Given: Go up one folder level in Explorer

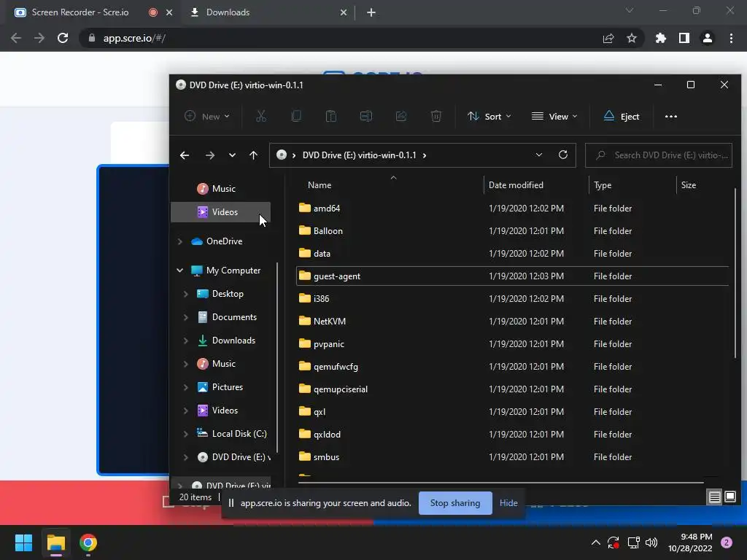Looking at the screenshot, I should coord(253,155).
